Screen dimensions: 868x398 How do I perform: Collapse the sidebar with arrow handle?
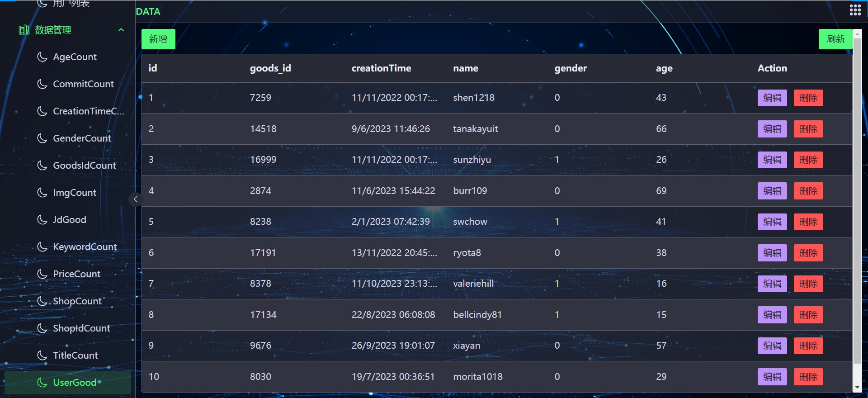point(135,199)
